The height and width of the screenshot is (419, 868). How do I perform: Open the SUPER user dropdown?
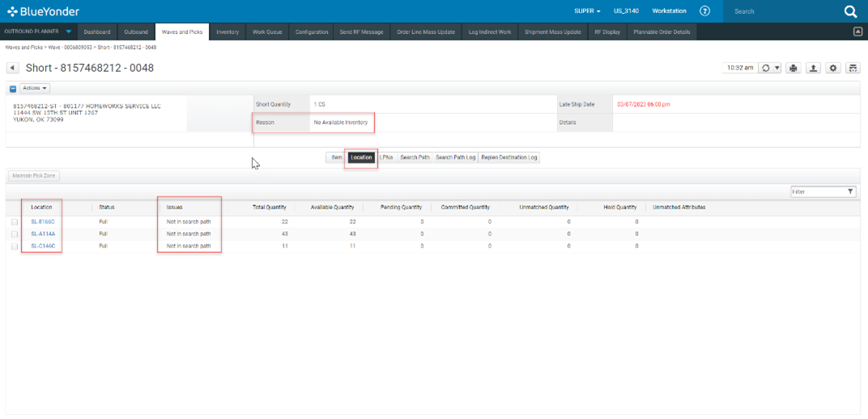(x=587, y=11)
